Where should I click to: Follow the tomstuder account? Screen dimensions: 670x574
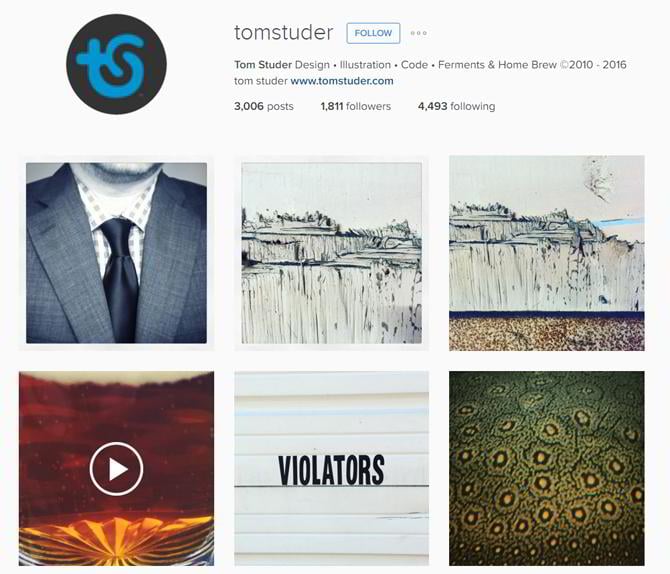(373, 33)
